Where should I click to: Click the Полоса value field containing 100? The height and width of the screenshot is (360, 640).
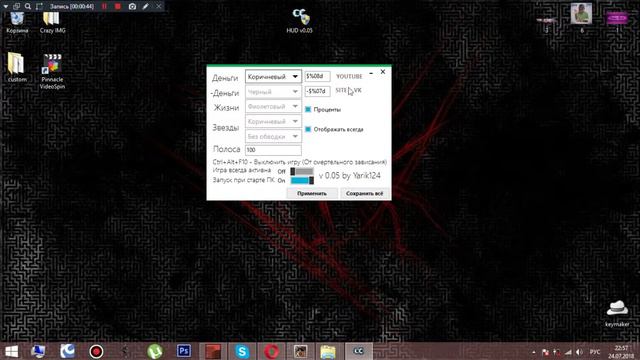coord(273,150)
